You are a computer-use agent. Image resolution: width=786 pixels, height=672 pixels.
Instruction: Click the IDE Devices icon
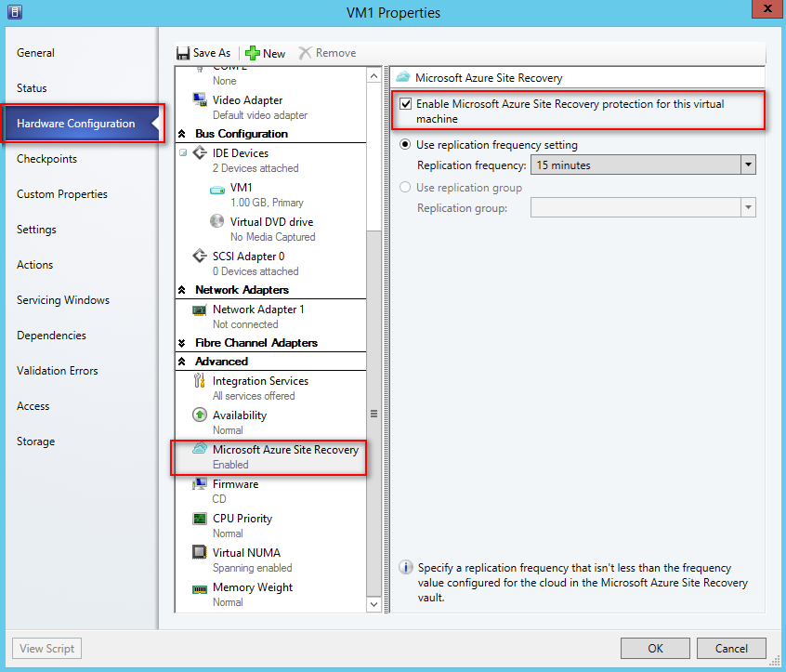point(200,152)
